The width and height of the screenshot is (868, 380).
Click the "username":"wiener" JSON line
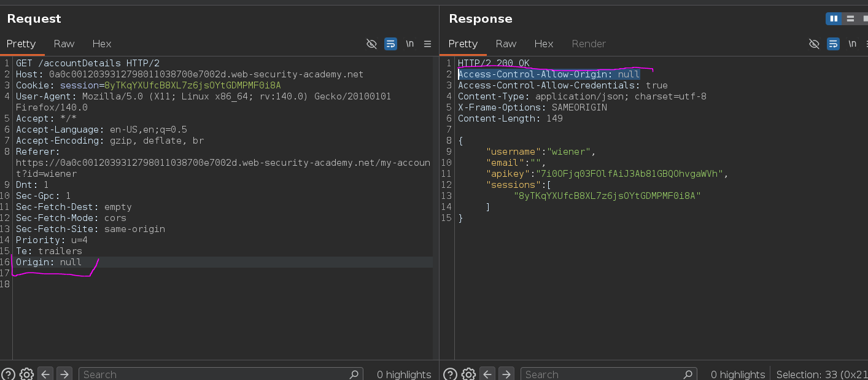pyautogui.click(x=541, y=152)
